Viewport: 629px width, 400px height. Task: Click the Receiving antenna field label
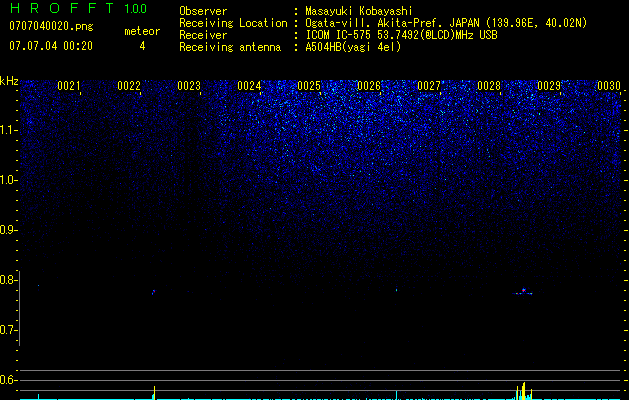tap(230, 47)
